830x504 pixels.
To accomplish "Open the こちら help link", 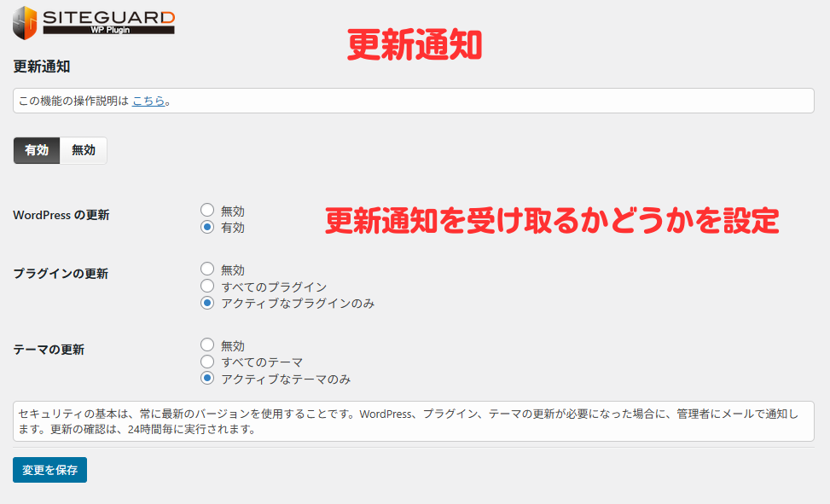I will [x=149, y=100].
